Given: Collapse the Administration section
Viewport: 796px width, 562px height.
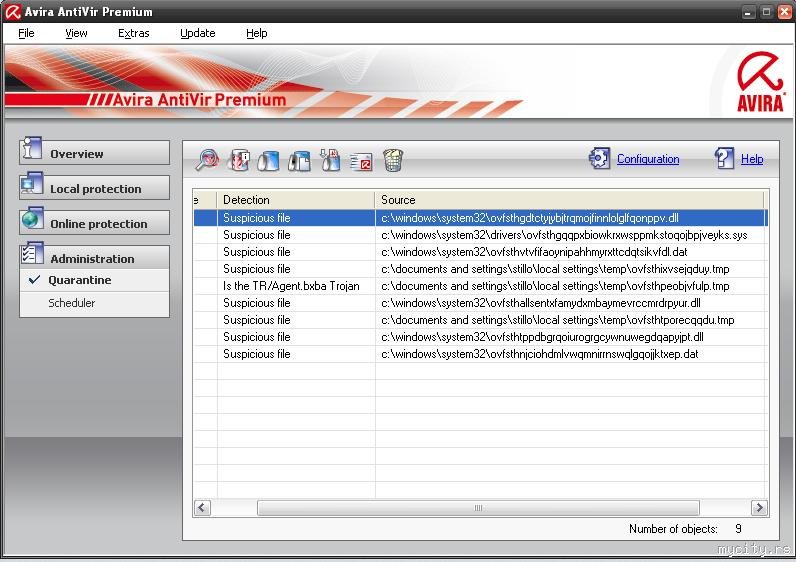Looking at the screenshot, I should pos(94,258).
